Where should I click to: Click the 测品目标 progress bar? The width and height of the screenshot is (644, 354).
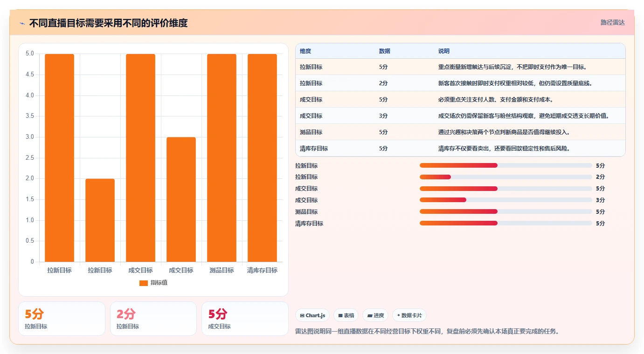[x=506, y=211]
